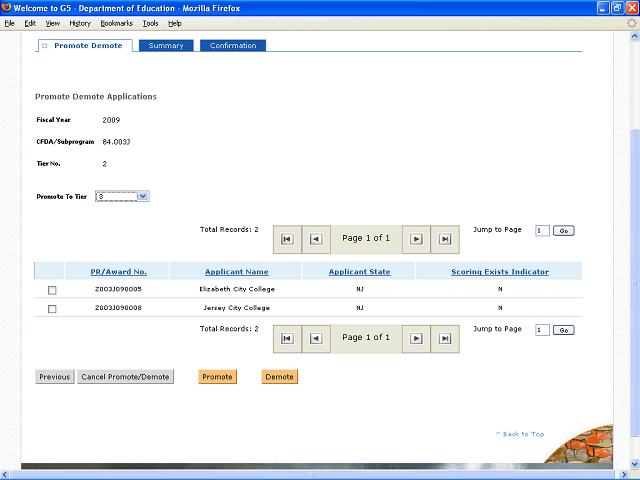This screenshot has width=640, height=480.
Task: Click the Previous button
Action: [55, 377]
